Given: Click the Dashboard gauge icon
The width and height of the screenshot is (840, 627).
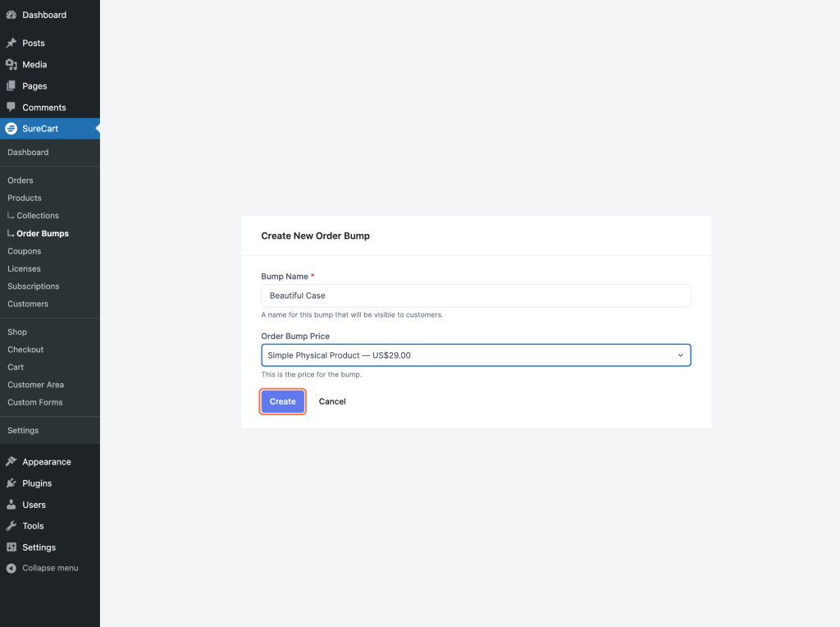Looking at the screenshot, I should click(11, 15).
